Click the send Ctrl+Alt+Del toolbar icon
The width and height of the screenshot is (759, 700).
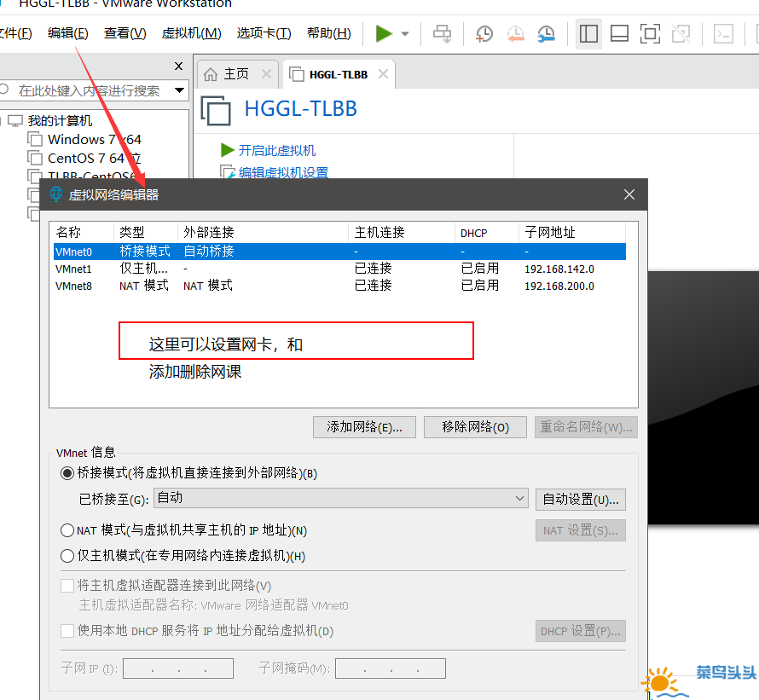pyautogui.click(x=442, y=34)
